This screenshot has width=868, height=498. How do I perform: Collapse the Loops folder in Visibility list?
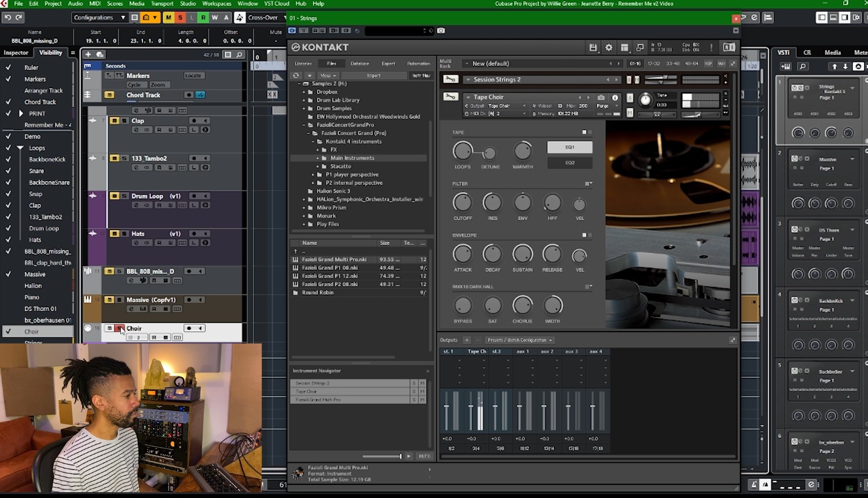[21, 148]
